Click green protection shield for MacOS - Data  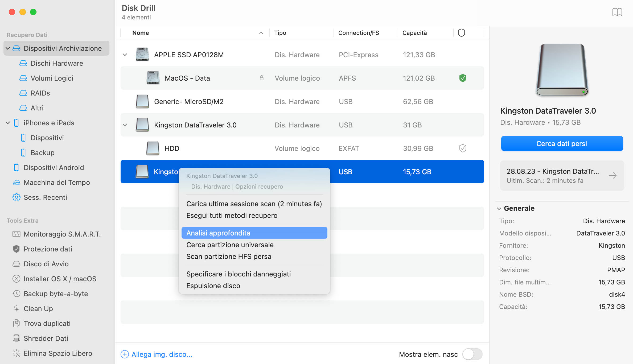(463, 78)
